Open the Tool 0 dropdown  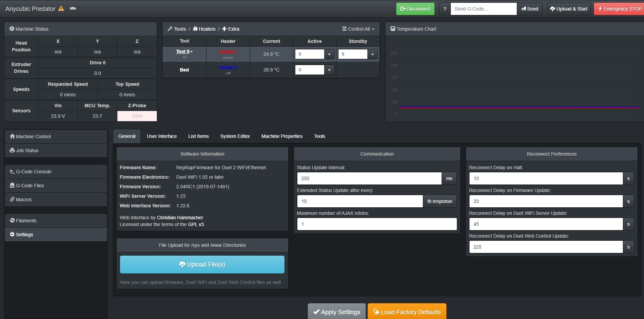[184, 52]
